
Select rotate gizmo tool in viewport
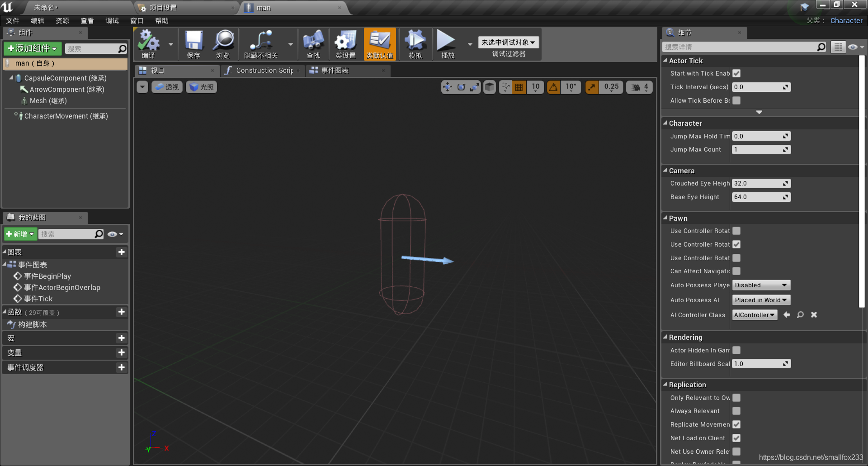pyautogui.click(x=461, y=87)
